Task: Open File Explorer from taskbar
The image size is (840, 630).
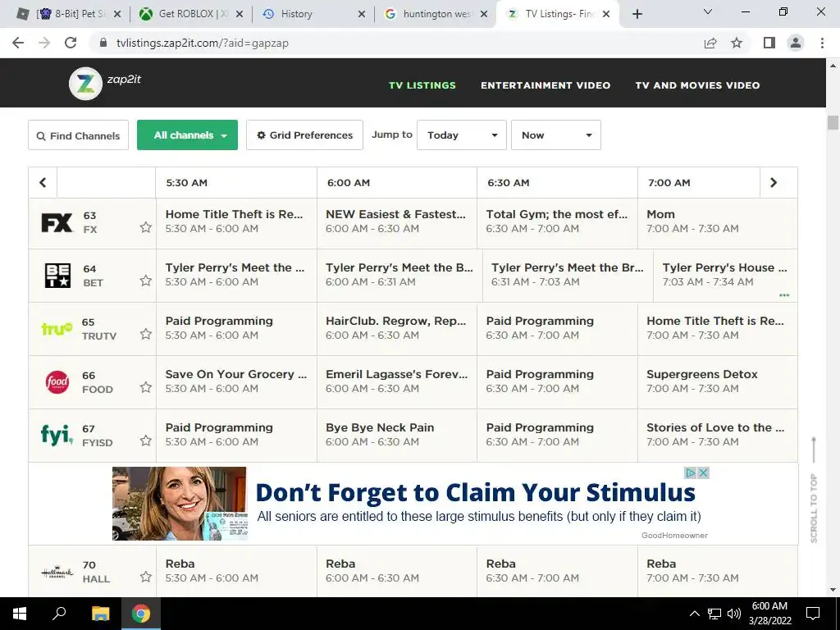Action: point(100,614)
